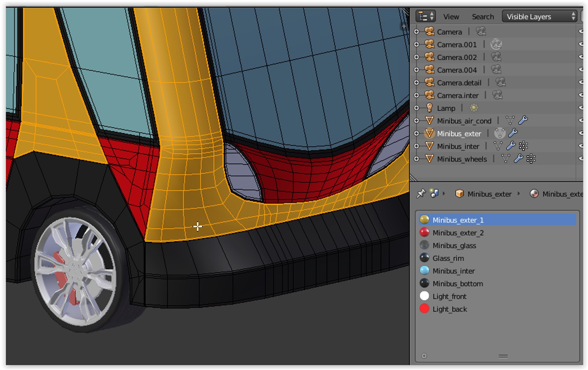Click the mesh data icon next to Minibus_air_cond
Viewport: 588px width, 370px height.
tap(510, 121)
